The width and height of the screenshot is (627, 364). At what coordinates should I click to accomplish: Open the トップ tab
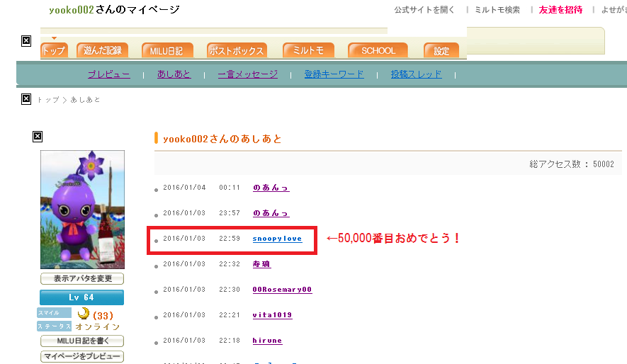[x=54, y=50]
